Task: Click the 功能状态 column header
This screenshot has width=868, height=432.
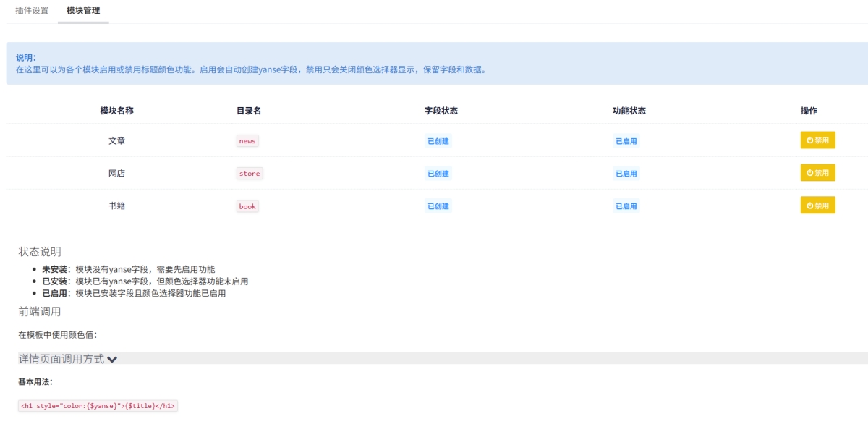Action: pyautogui.click(x=629, y=111)
